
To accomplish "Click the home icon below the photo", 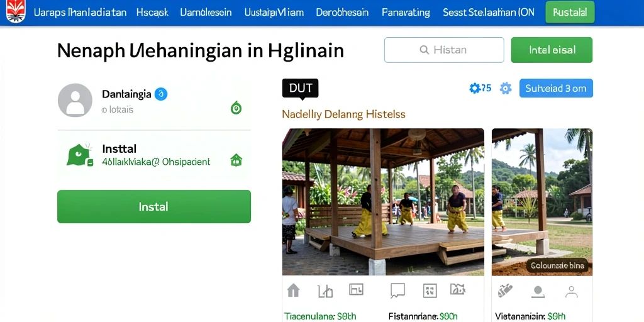I will [293, 291].
